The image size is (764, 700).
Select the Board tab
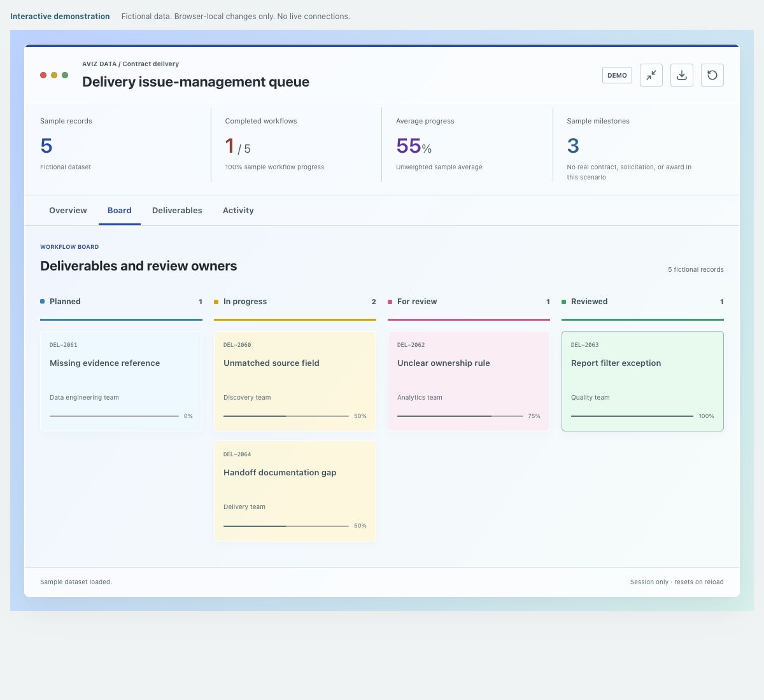(120, 211)
